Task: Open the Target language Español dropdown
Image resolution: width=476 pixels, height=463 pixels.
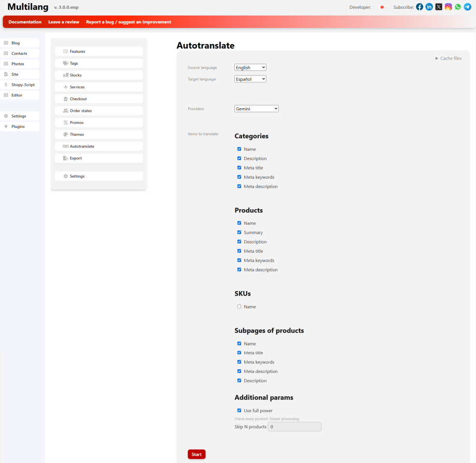Action: pyautogui.click(x=250, y=79)
